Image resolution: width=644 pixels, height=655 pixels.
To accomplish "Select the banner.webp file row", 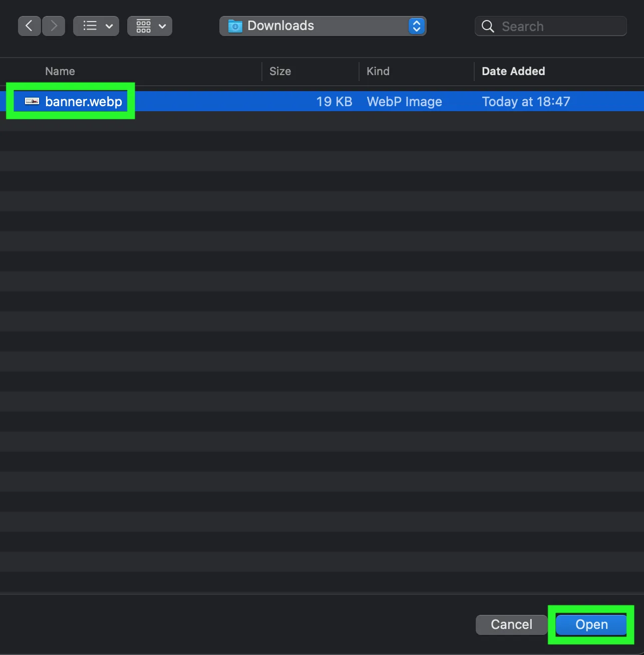I will (x=200, y=101).
